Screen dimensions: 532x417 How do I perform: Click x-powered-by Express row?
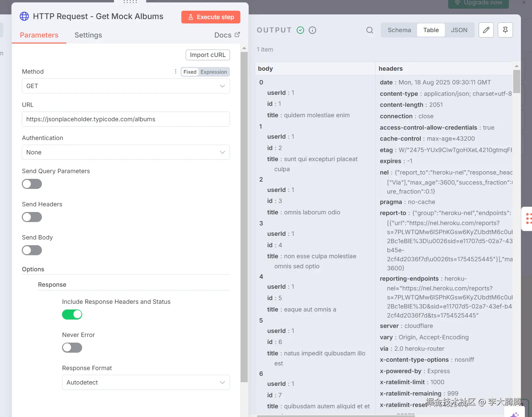tap(415, 371)
